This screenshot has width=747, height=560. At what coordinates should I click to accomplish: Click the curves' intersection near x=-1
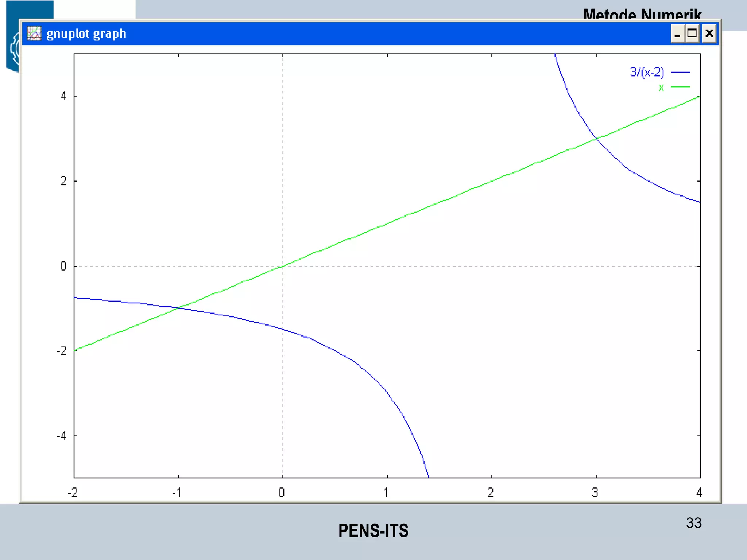coord(178,308)
